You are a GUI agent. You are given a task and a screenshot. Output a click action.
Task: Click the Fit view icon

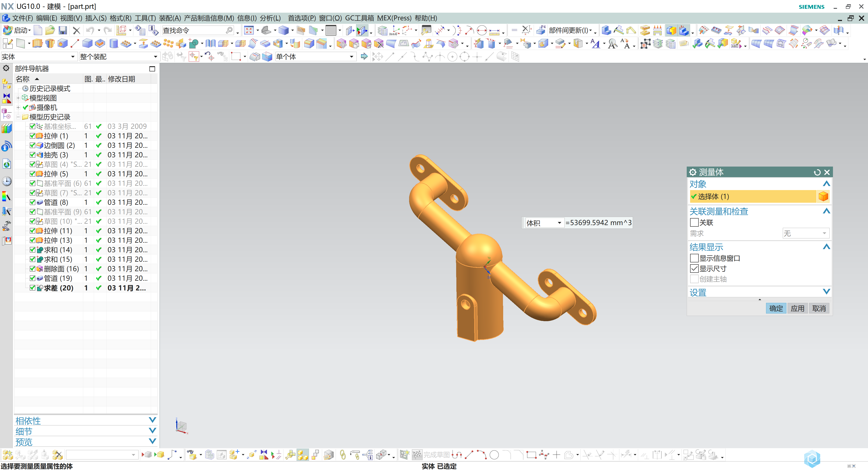coord(249,31)
